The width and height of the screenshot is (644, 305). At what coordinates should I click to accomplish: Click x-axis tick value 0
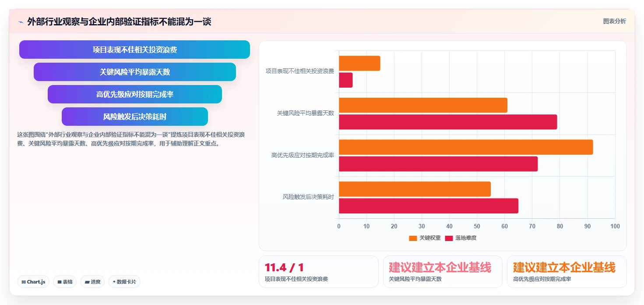tap(339, 226)
